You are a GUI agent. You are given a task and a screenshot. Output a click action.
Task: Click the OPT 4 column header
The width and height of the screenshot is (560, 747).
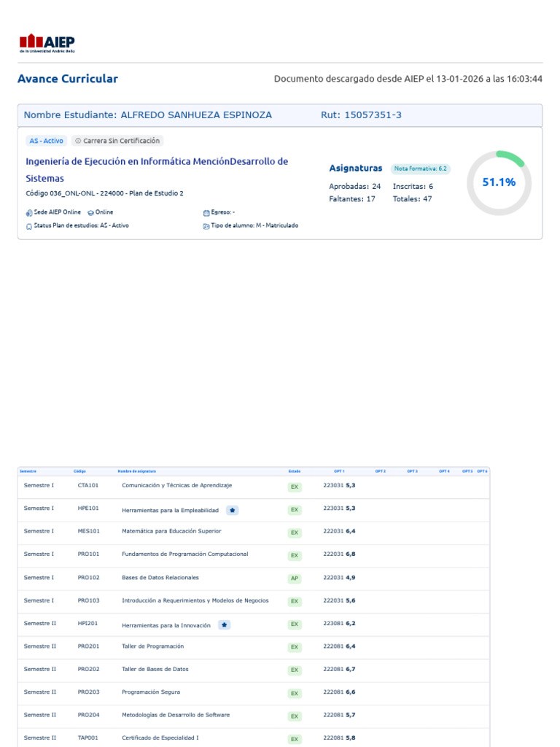tap(444, 471)
